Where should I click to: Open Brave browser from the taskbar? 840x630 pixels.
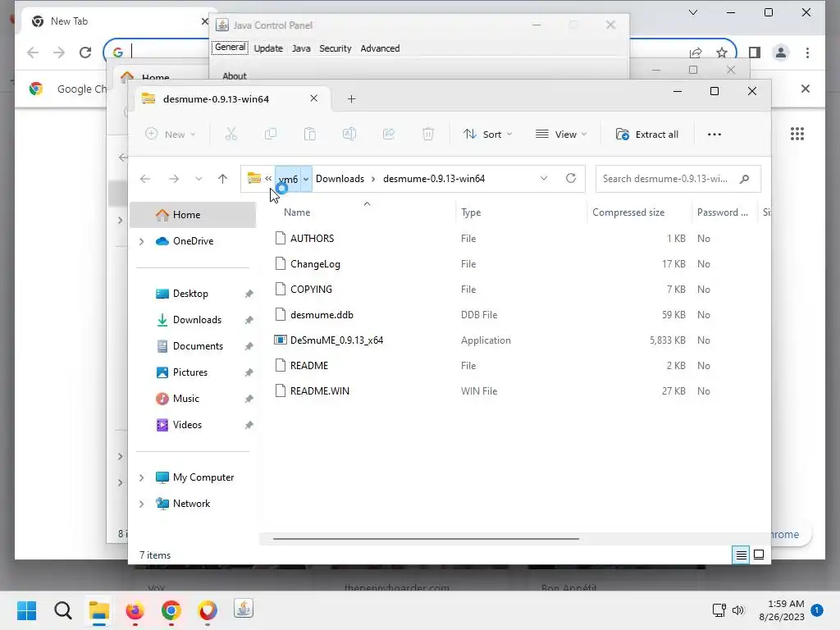pos(208,610)
